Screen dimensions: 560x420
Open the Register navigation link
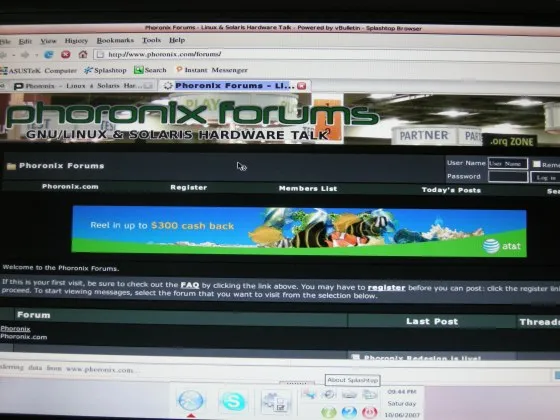pos(189,188)
